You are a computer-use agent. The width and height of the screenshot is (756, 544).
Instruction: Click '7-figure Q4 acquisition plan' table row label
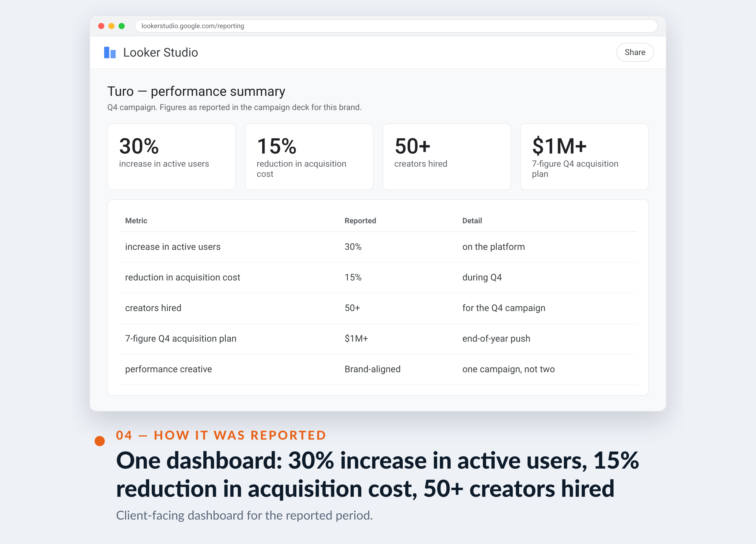pos(181,338)
